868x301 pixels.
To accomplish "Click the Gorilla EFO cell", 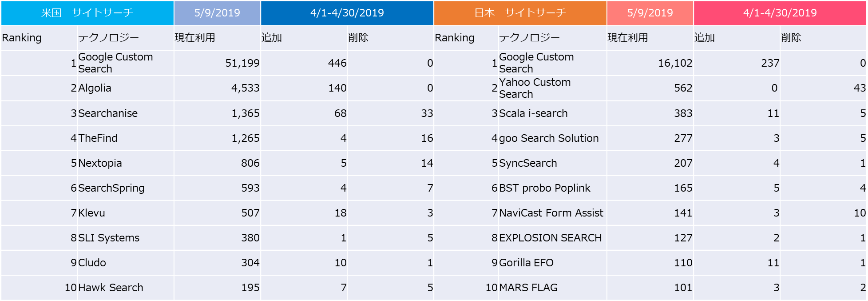I will click(x=526, y=263).
